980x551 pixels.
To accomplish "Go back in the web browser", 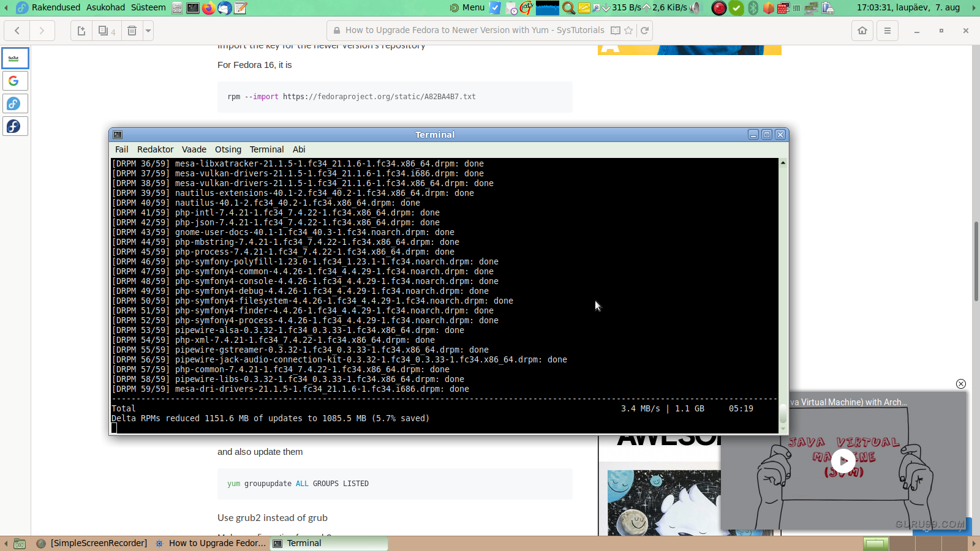I will coord(17,31).
